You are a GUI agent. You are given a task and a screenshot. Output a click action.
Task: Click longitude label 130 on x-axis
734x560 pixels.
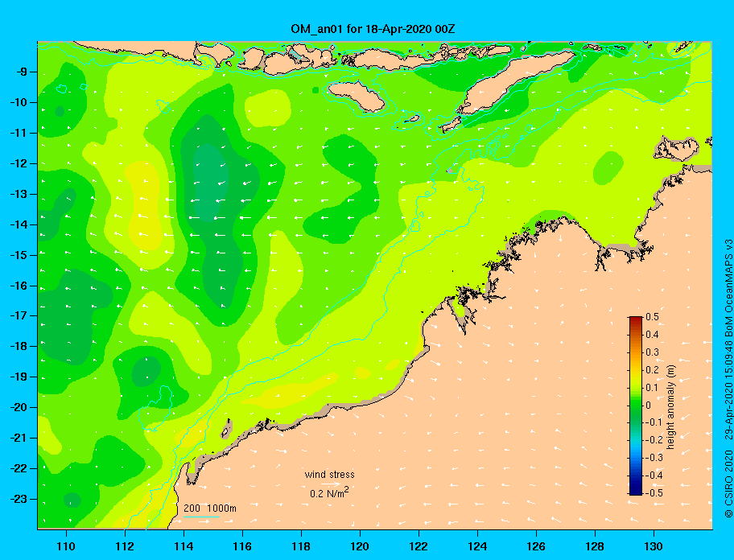coord(654,546)
